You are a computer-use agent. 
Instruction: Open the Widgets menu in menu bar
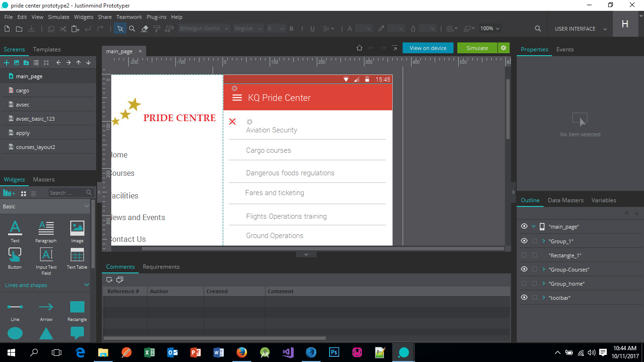(x=83, y=17)
